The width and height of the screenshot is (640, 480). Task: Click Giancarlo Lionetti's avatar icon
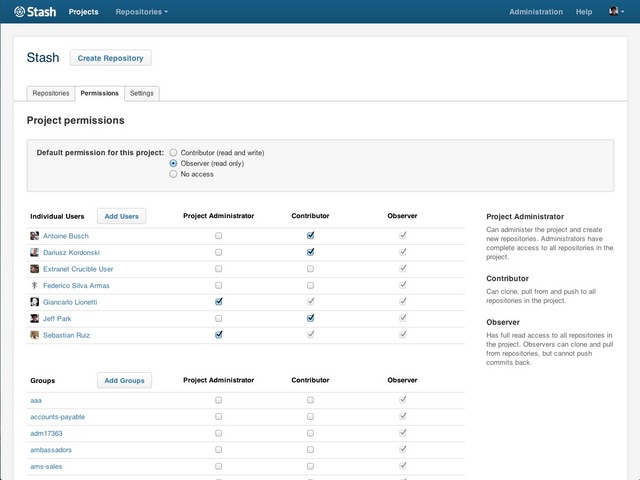pos(35,302)
